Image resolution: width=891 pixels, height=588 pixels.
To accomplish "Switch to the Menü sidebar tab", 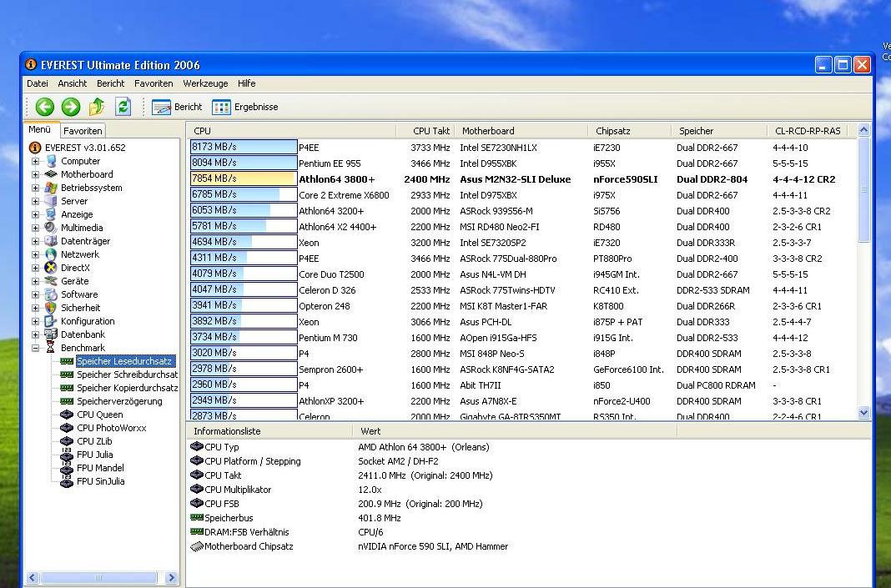I will coord(40,129).
